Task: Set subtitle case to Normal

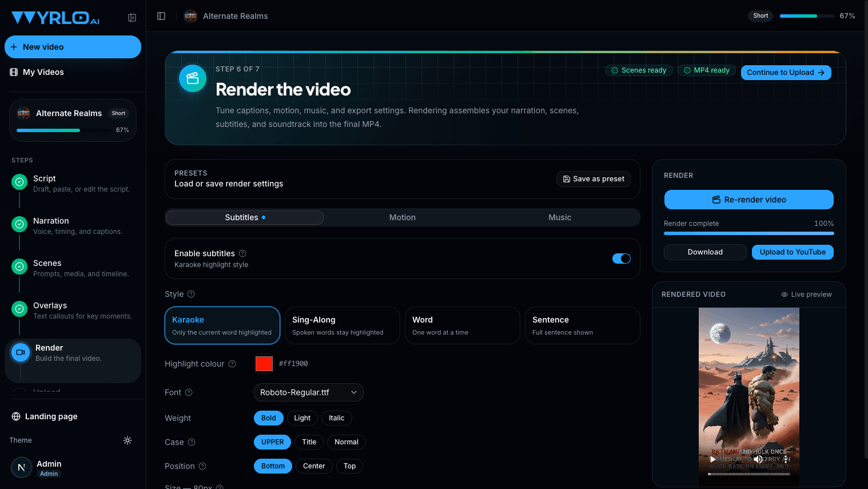Action: click(347, 442)
